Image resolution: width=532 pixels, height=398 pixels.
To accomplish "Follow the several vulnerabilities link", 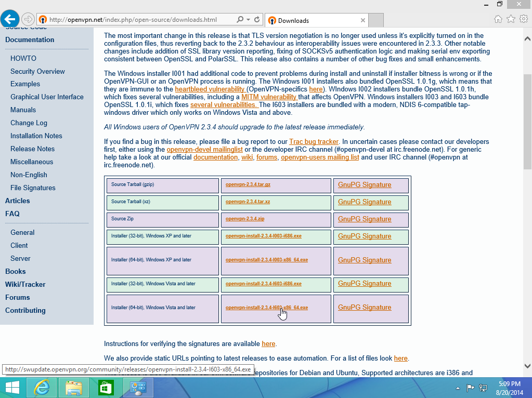I will (x=223, y=105).
